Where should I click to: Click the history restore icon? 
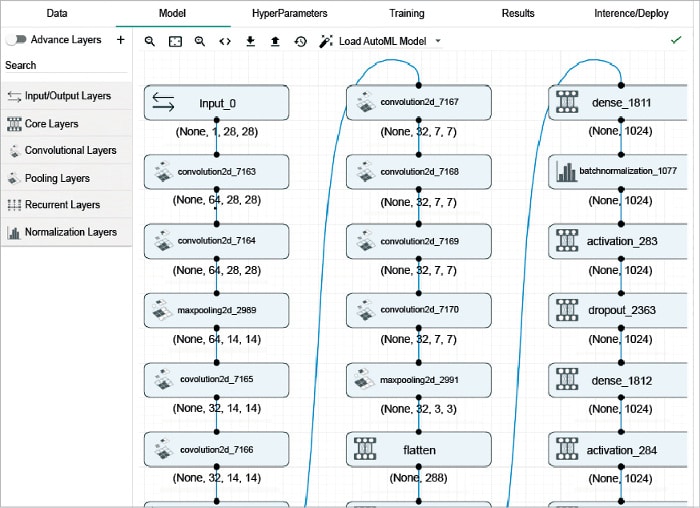coord(300,42)
